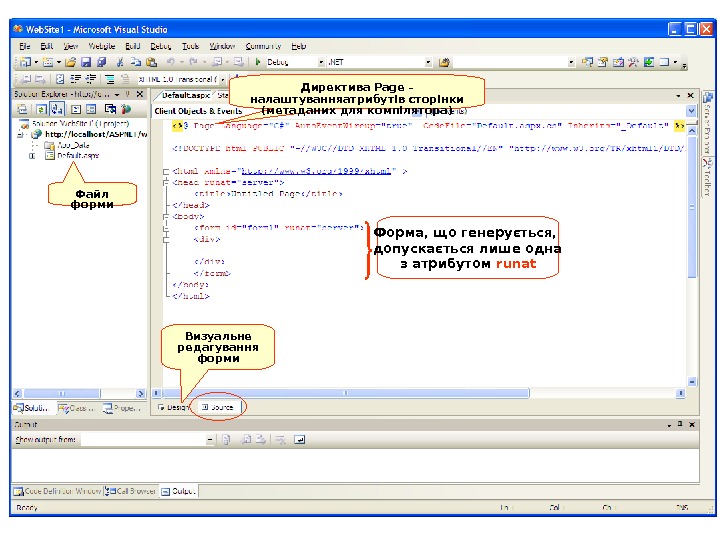Viewport: 720px width, 540px height.
Task: Click the Increase Indent icon
Action: [x=90, y=79]
